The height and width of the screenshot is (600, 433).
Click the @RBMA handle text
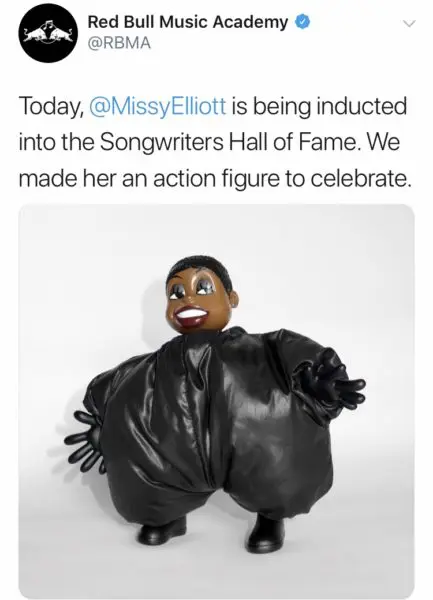(x=119, y=43)
